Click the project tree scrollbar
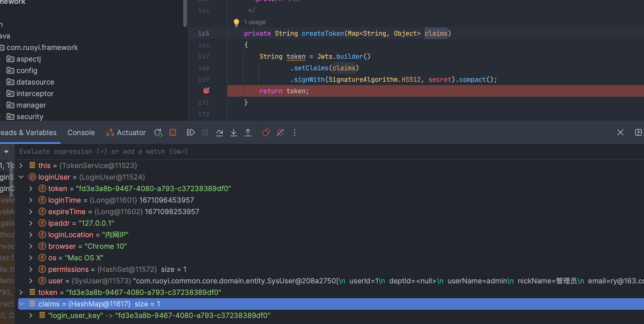644x324 pixels. [185, 13]
